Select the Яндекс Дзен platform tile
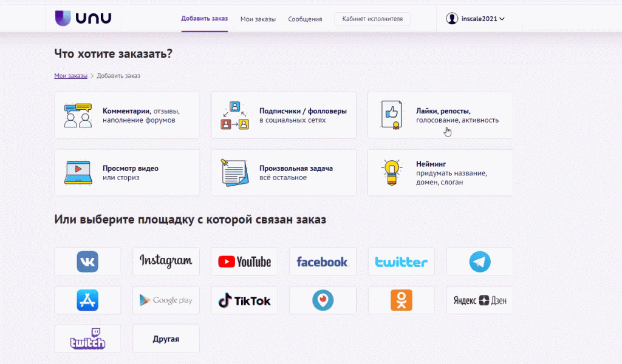The image size is (622, 364). pos(479,300)
